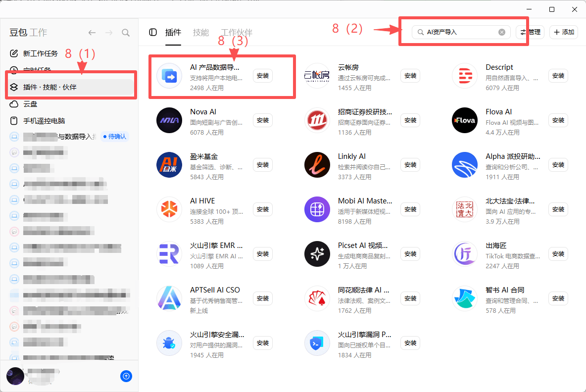Install the Alpha 派投研助手 plugin
Viewport: 586px width, 392px height.
[558, 165]
